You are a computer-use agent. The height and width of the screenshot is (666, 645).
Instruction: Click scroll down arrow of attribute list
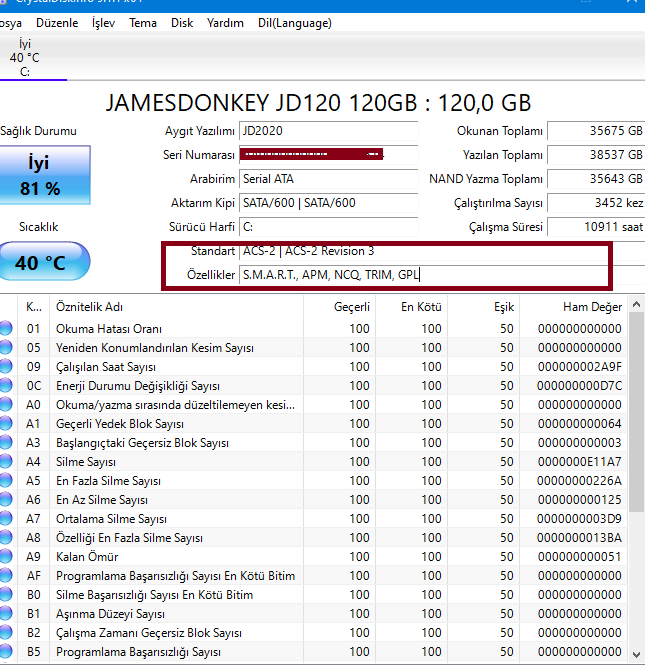[636, 655]
